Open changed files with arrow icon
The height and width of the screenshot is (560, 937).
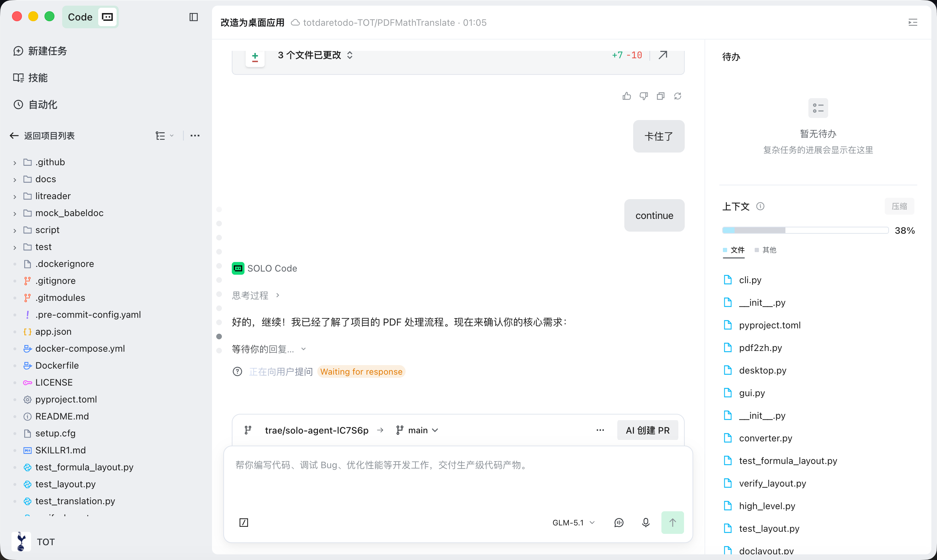point(663,55)
